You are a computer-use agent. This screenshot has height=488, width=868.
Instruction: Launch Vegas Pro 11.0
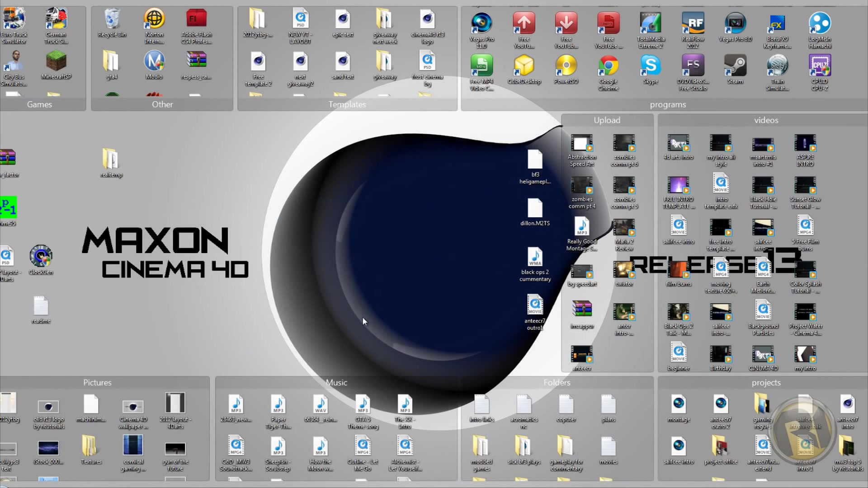point(481,30)
